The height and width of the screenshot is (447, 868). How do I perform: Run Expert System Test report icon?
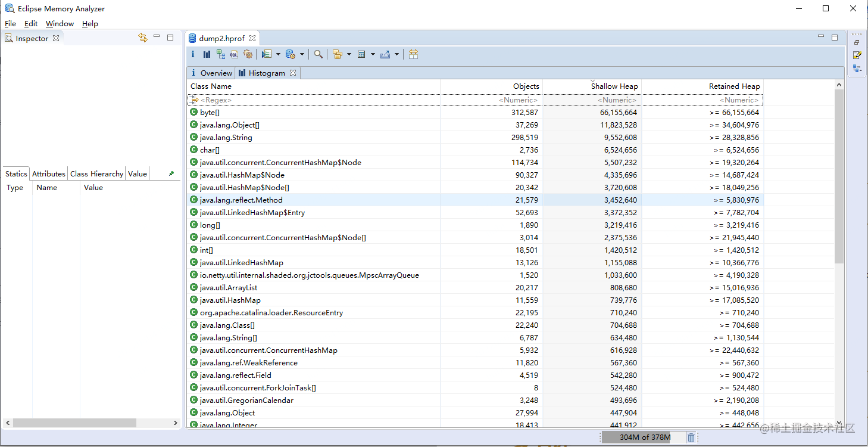[x=266, y=54]
